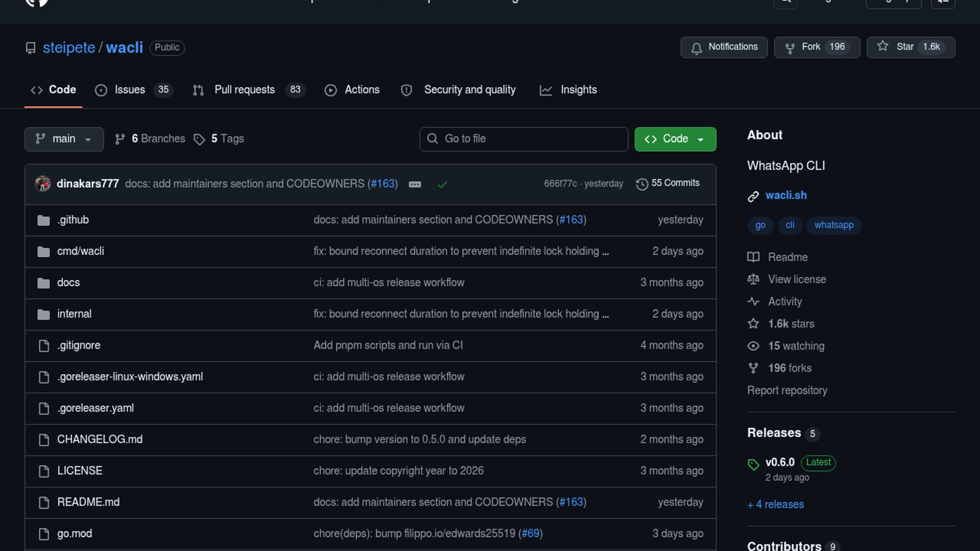Open the notifications bell
980x551 pixels.
pyautogui.click(x=697, y=47)
